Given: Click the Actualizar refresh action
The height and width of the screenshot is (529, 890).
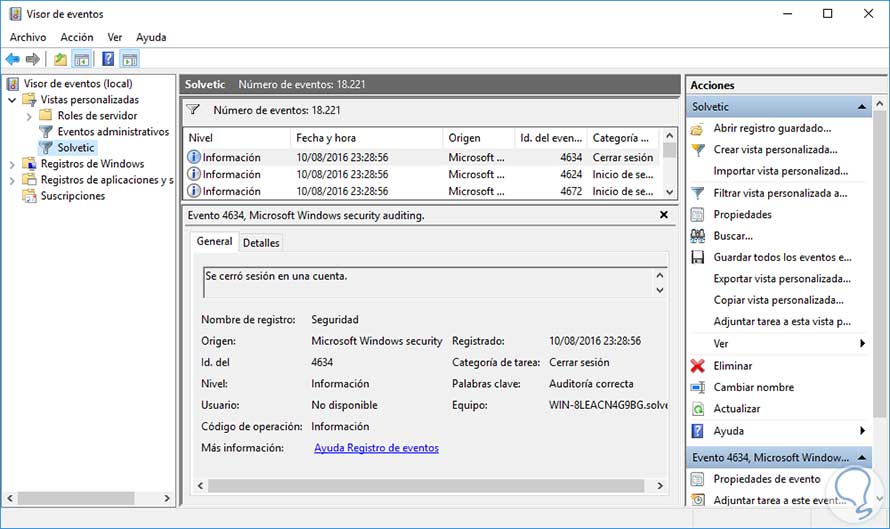Looking at the screenshot, I should (x=736, y=409).
